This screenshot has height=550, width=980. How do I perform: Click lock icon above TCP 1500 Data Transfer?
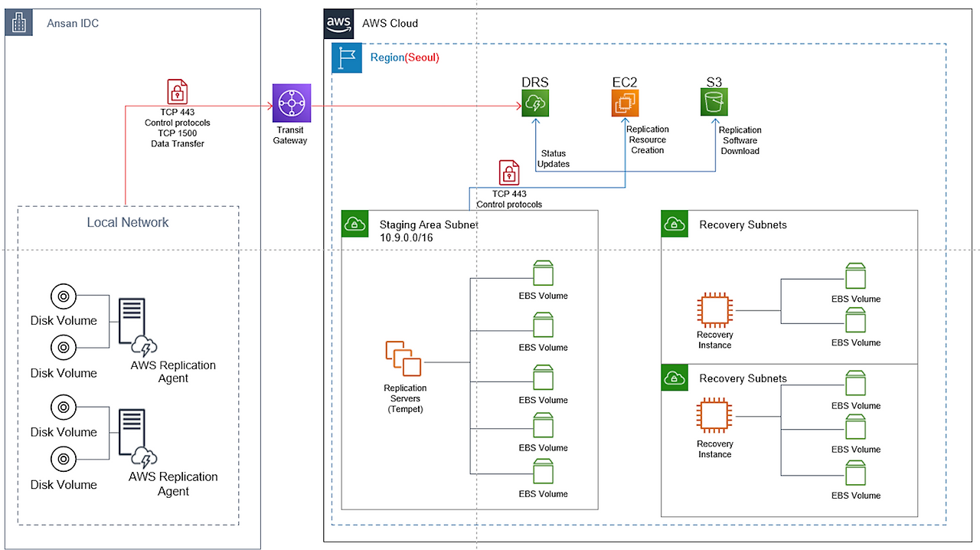178,92
